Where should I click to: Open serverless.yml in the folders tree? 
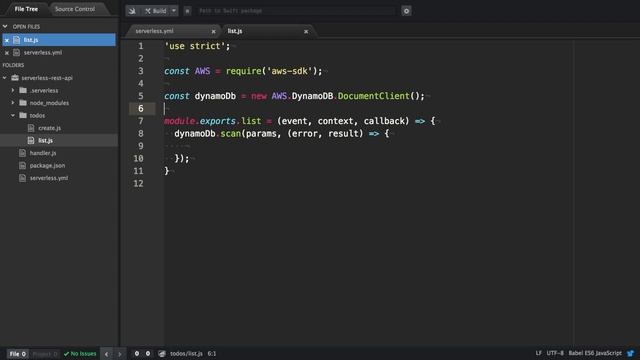click(x=49, y=178)
